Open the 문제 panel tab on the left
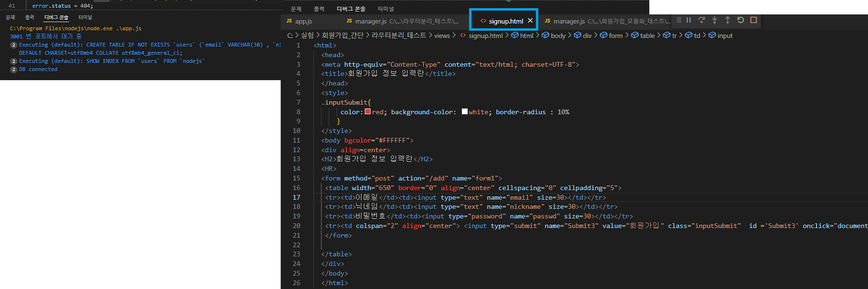This screenshot has width=868, height=289. click(x=11, y=17)
